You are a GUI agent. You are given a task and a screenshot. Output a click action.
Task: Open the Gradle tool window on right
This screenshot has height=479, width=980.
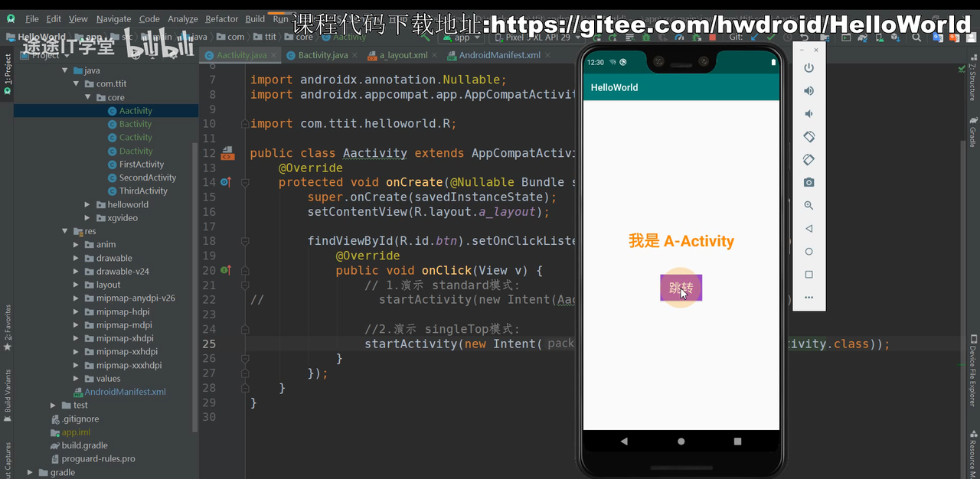coord(972,132)
